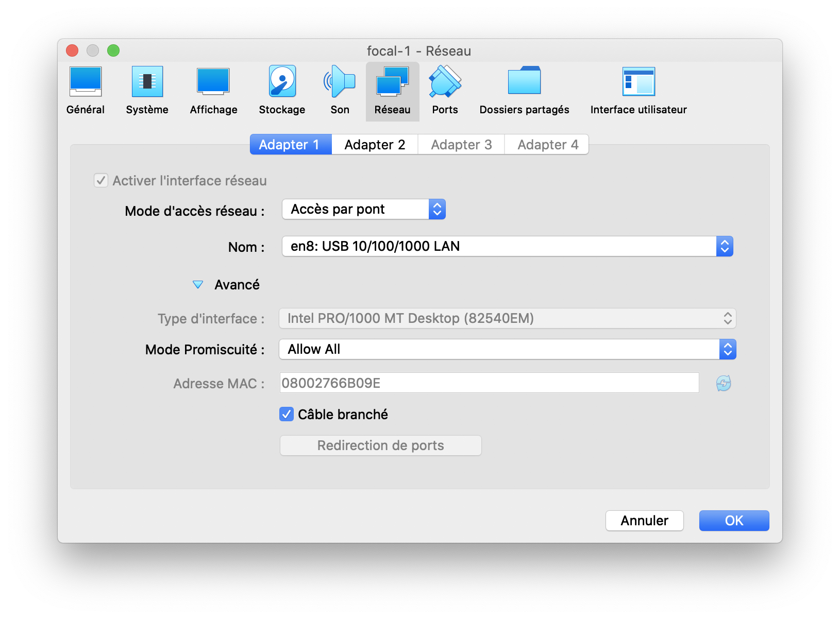Close the window with the red button
The height and width of the screenshot is (619, 840).
point(72,50)
